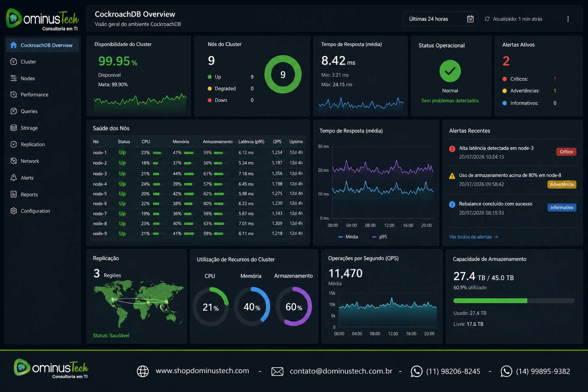The height and width of the screenshot is (392, 588).
Task: Click the Críticos alert count row
Action: point(529,79)
